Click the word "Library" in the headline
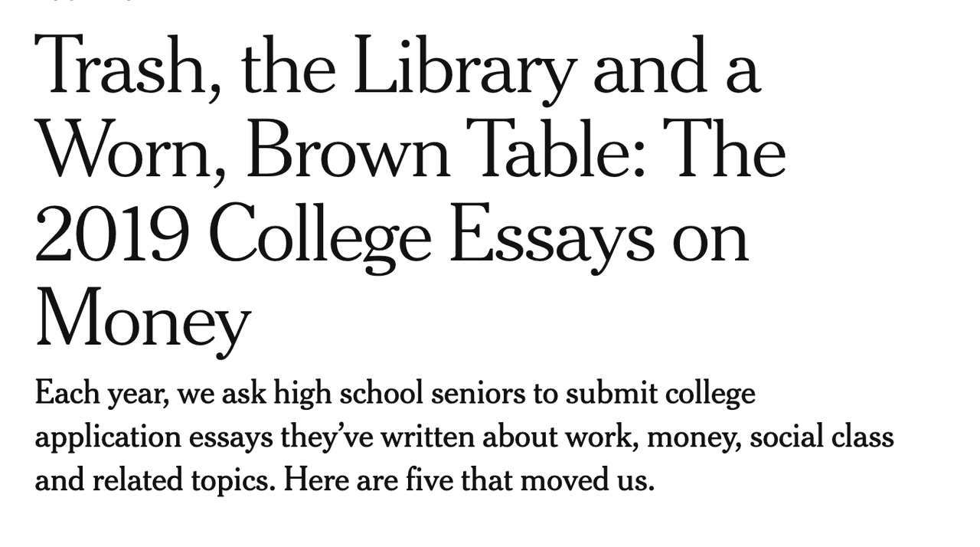980x547 pixels. point(465,67)
